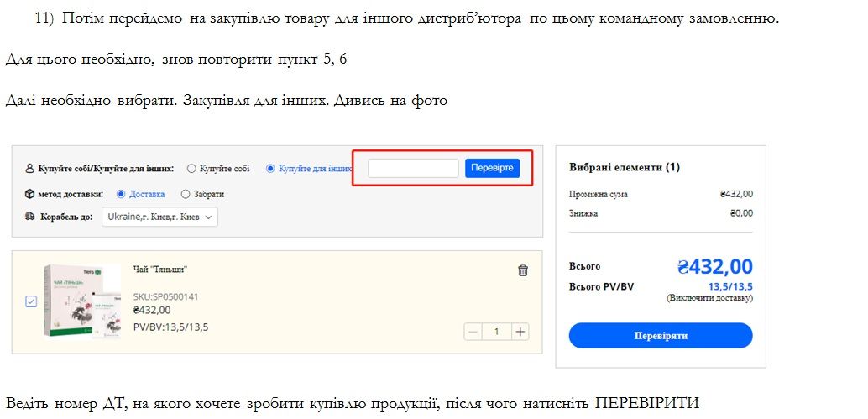Click the person icon beside purchase type
Viewport: 868px width, 419px height.
point(30,169)
